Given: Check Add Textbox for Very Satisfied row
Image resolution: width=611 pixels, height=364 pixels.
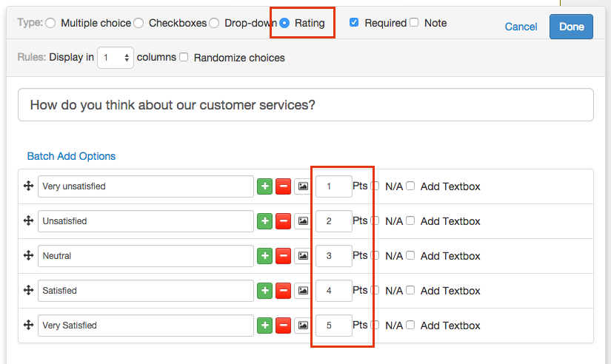Looking at the screenshot, I should coord(410,325).
